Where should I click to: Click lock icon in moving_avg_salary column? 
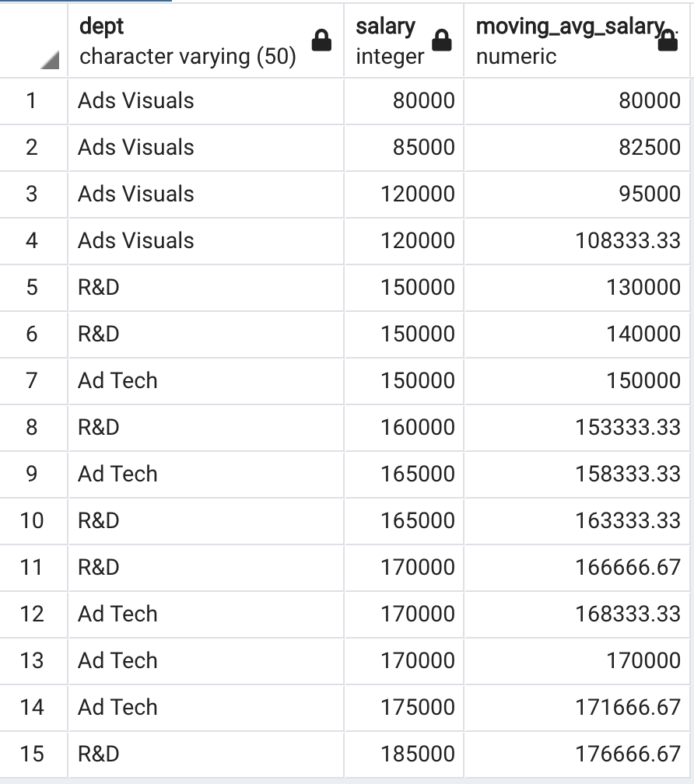click(x=668, y=40)
